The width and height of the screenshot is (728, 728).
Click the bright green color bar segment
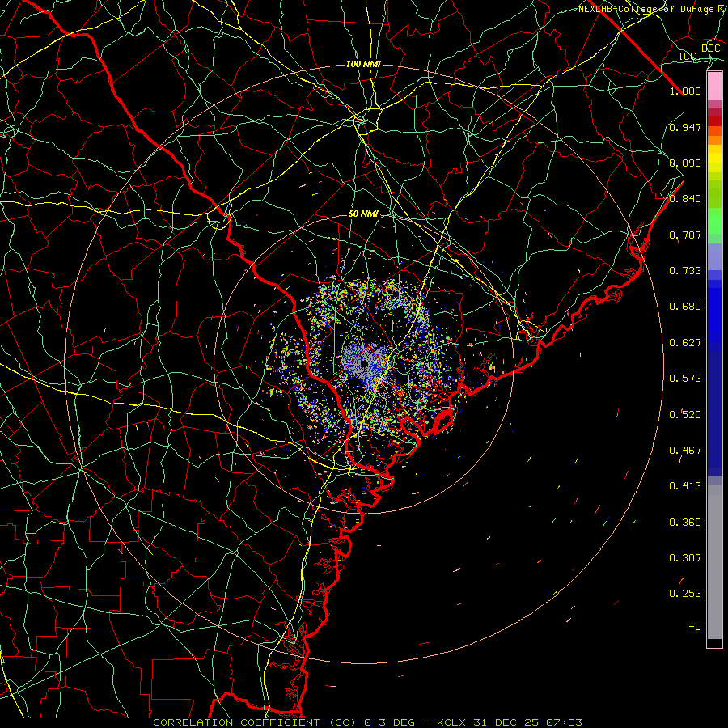click(x=714, y=221)
